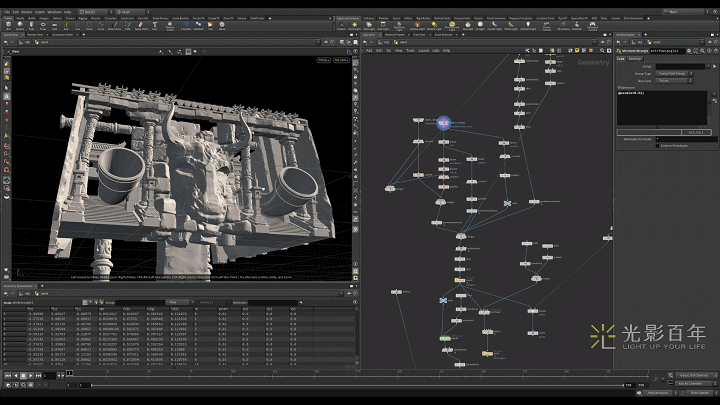Open the Layout menu in network editor

coord(423,50)
